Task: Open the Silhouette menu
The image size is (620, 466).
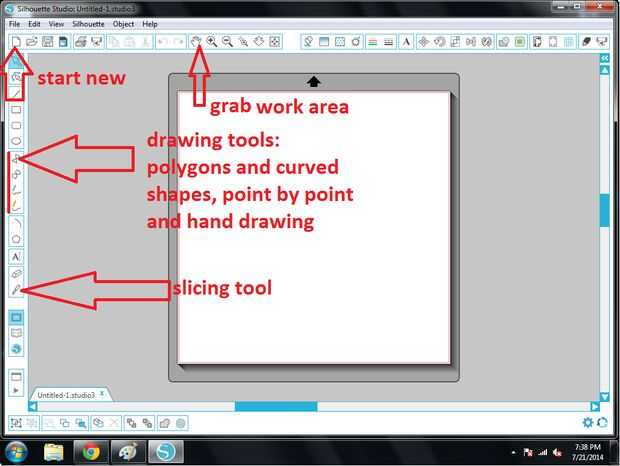Action: pos(88,24)
